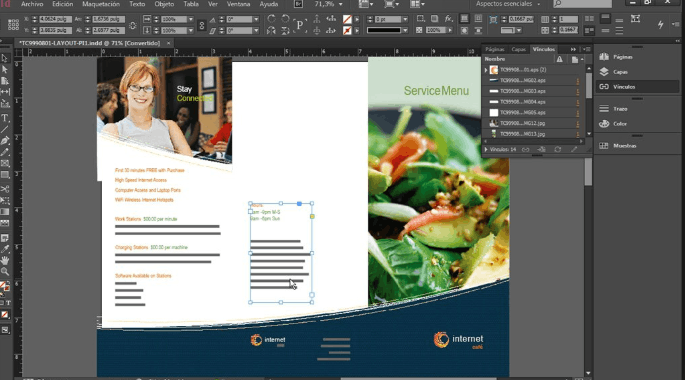Close the TC9990801-LAYOUT-PI1.indd document tab
This screenshot has height=380, width=685.
click(x=168, y=43)
